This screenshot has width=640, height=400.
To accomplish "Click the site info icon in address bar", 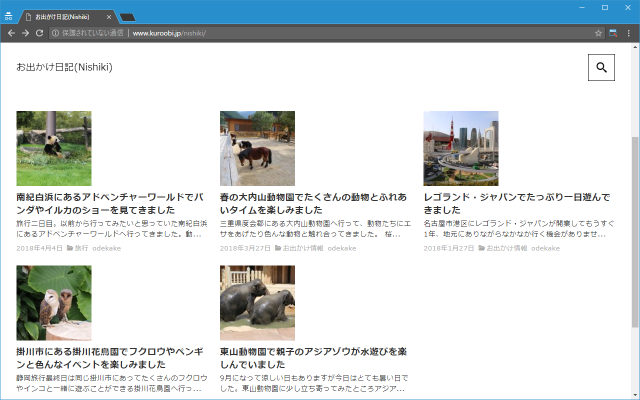I will pyautogui.click(x=56, y=33).
